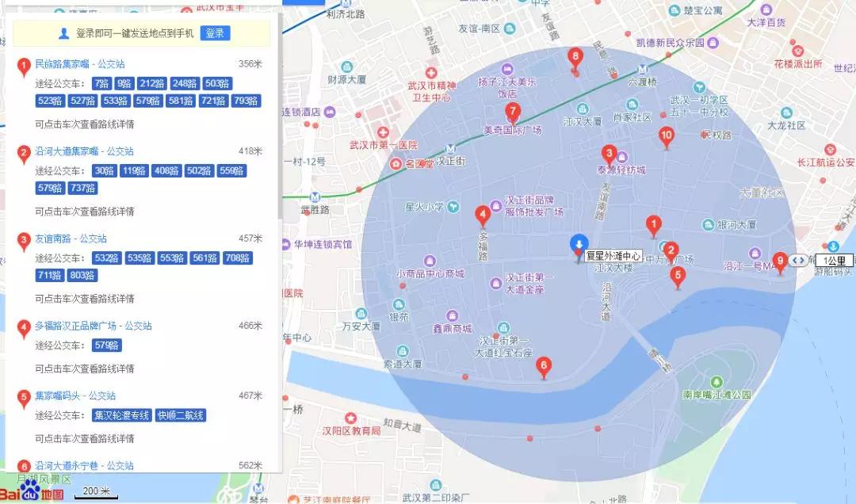Viewport: 856px width, 504px height.
Task: Click the 1公里 radius label
Action: (x=835, y=261)
